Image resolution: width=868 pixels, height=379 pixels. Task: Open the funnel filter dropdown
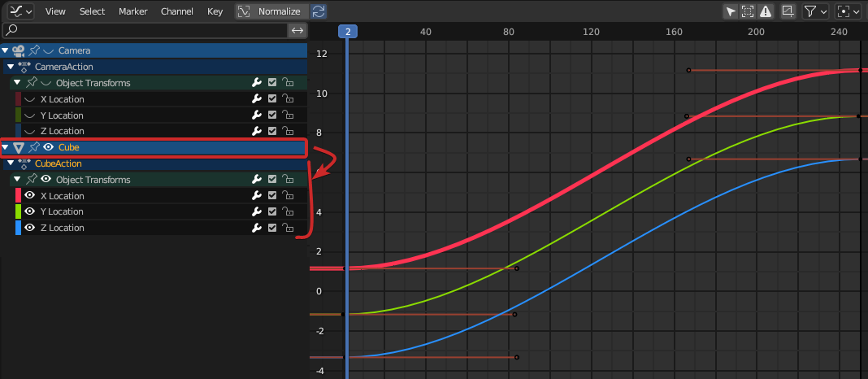point(815,11)
